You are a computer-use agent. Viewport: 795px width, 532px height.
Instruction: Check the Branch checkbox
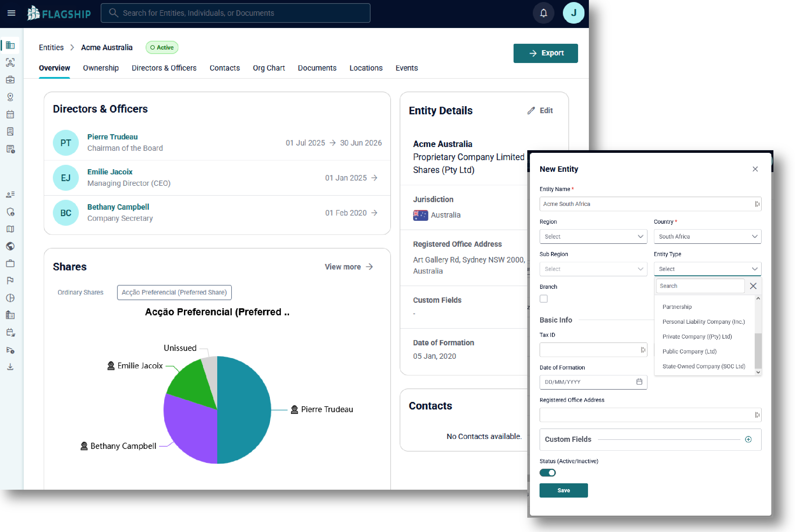pyautogui.click(x=543, y=299)
